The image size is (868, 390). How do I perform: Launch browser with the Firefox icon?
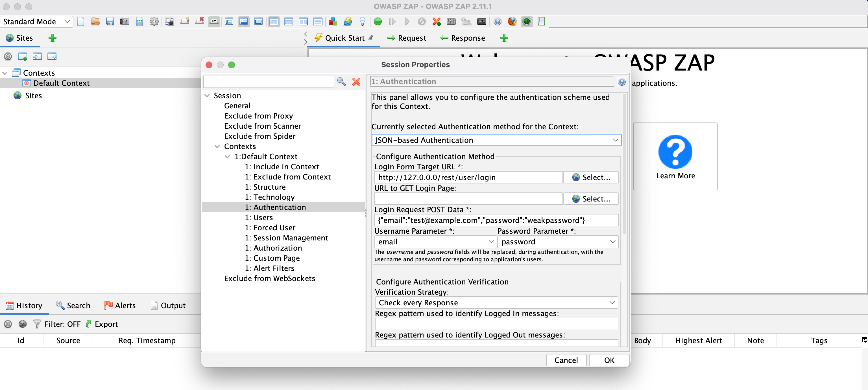pyautogui.click(x=512, y=21)
